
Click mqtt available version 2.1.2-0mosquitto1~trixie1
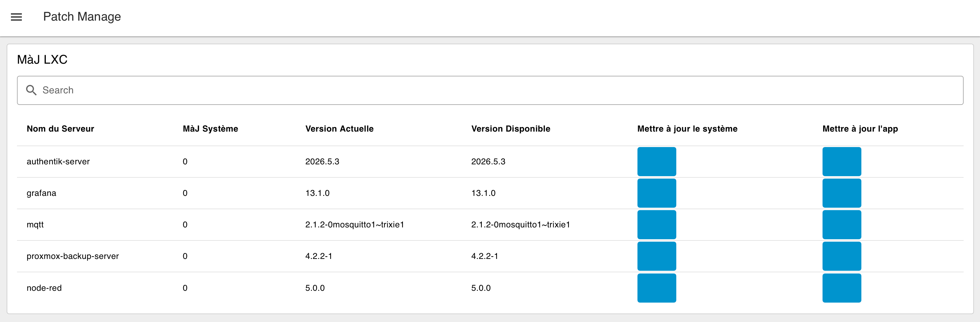tap(520, 225)
